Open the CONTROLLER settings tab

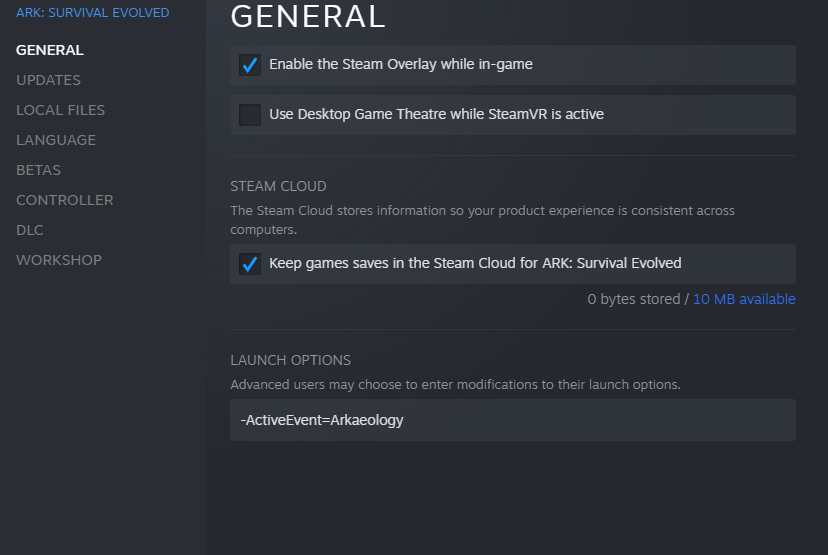(64, 200)
